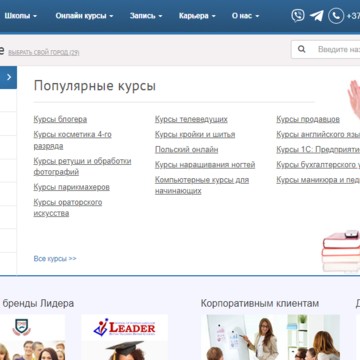Screen dimensions: 360x360
Task: Open the О нас dropdown menu
Action: coord(245,16)
